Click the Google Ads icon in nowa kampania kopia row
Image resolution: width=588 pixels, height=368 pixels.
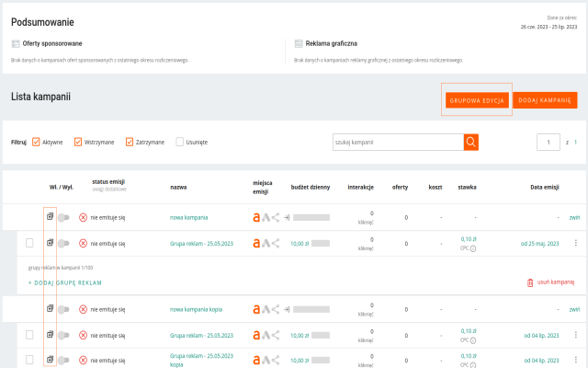tap(266, 309)
